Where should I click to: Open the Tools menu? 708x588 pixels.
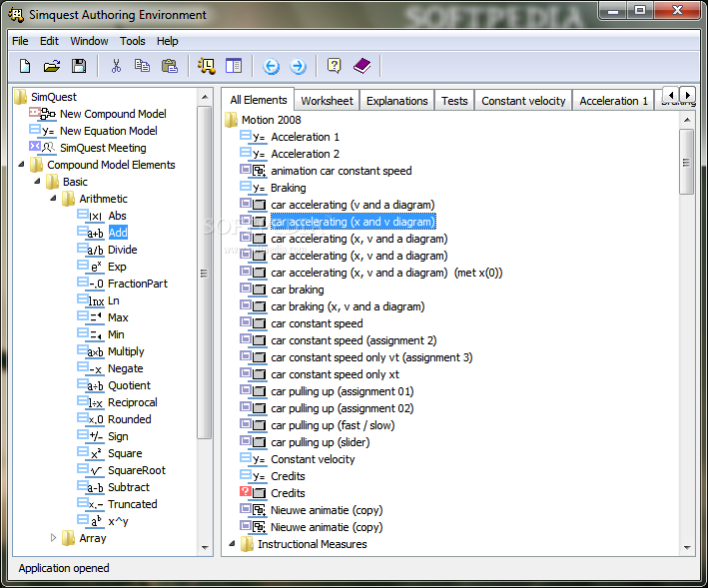pos(132,41)
